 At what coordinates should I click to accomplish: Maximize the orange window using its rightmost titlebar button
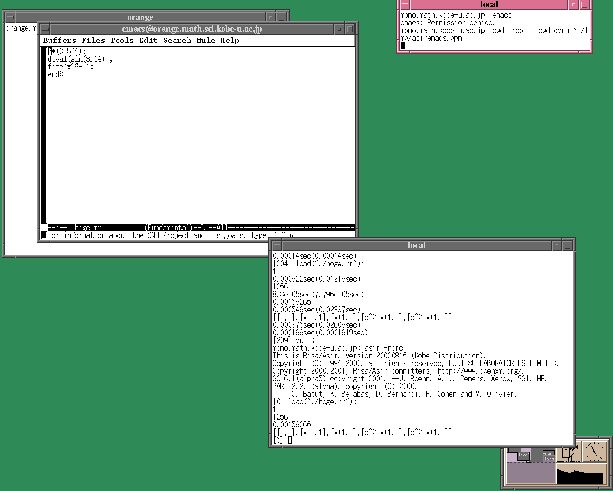(x=281, y=17)
